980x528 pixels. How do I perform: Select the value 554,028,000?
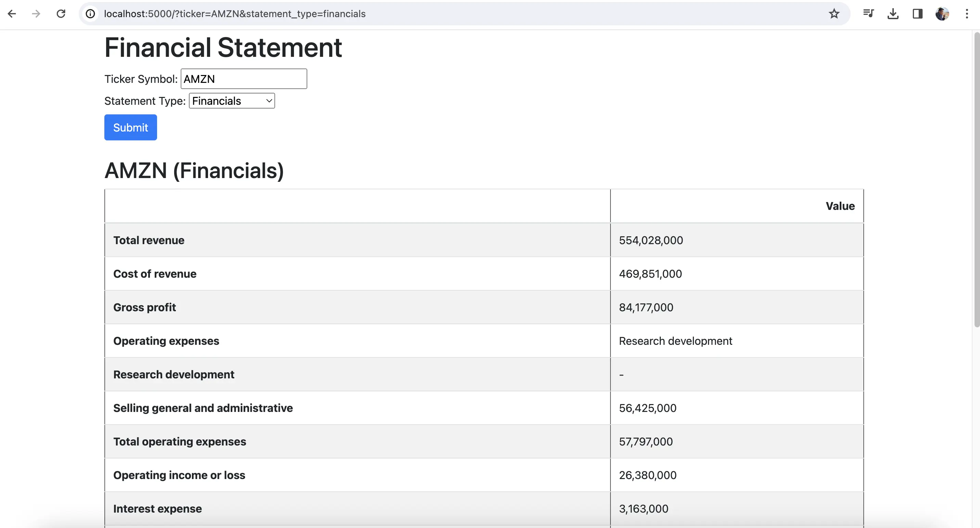click(x=651, y=240)
